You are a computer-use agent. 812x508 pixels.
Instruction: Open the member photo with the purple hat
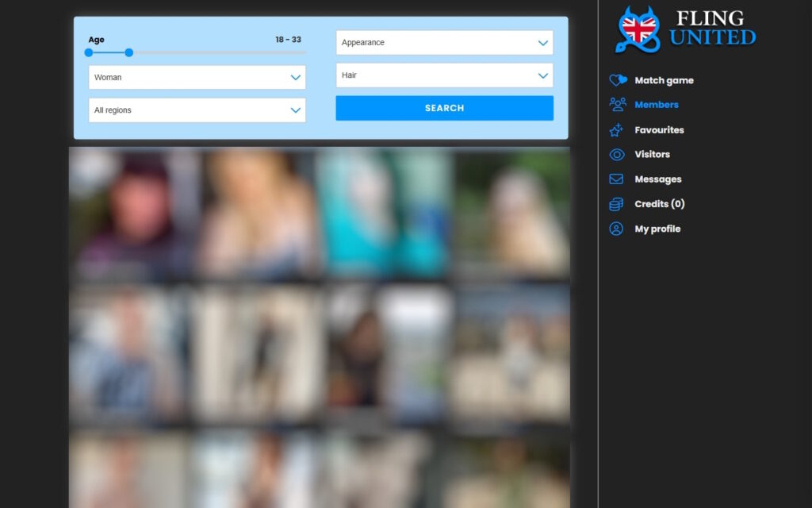pos(133,214)
